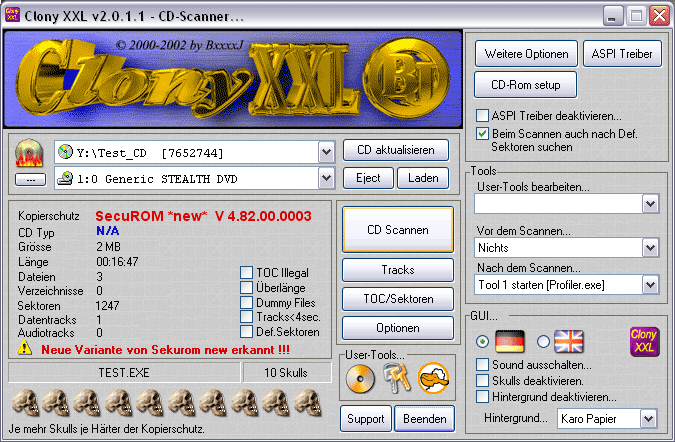Click the drive icon before Generic STEALTH DVD
This screenshot has height=442, width=675.
click(x=65, y=178)
